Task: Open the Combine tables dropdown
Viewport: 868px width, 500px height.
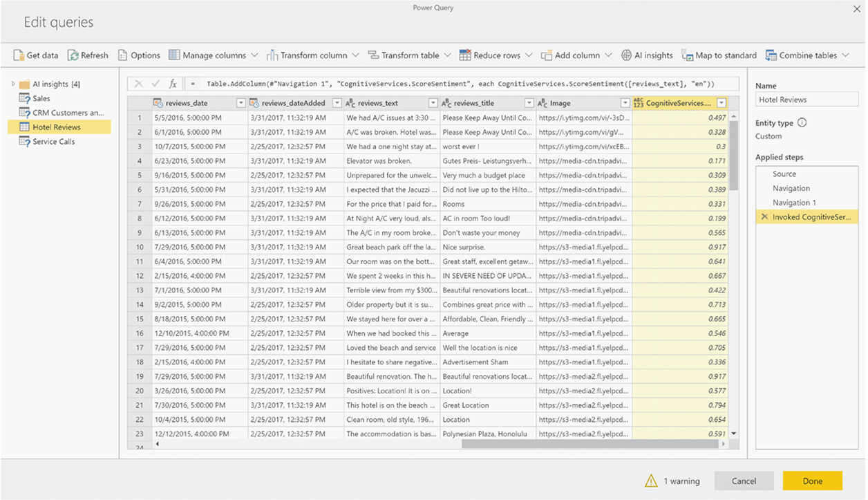Action: [807, 55]
